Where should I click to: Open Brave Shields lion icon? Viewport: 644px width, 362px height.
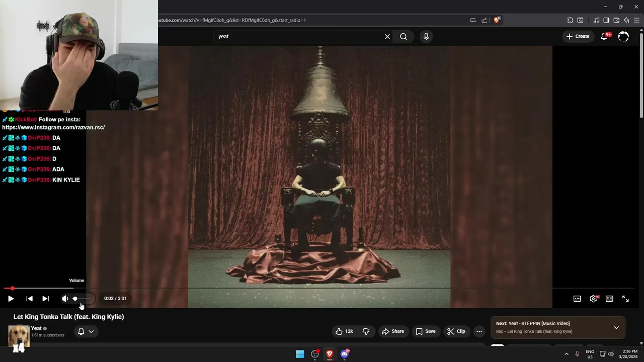point(497,20)
